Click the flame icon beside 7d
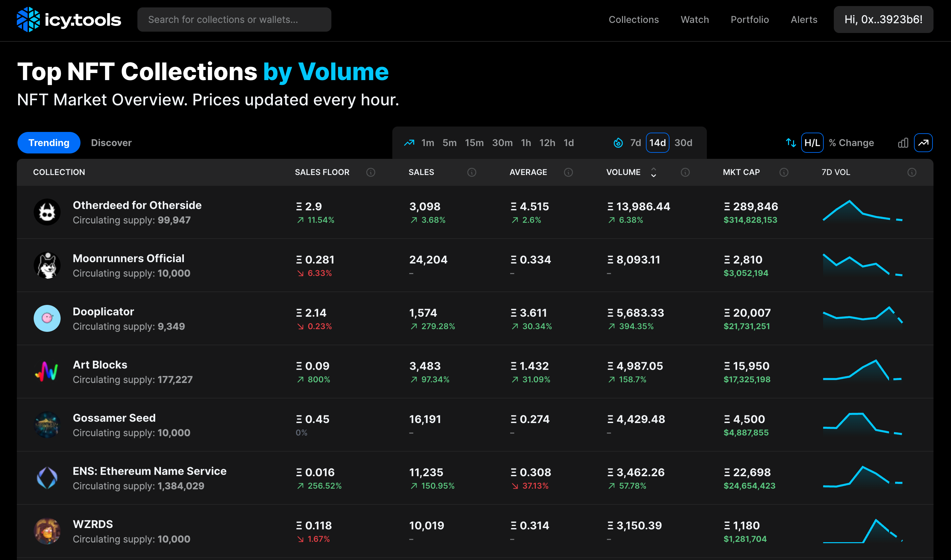The height and width of the screenshot is (560, 951). pyautogui.click(x=618, y=143)
